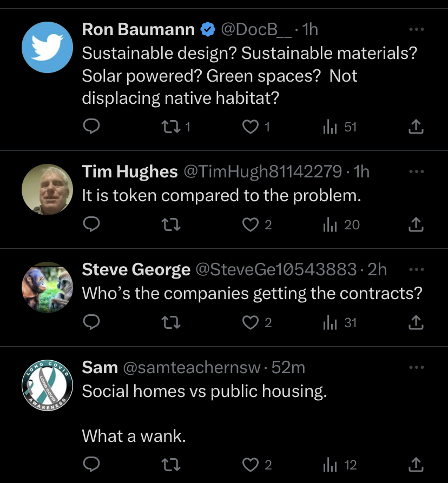Viewport: 448px width, 483px height.
Task: Tap Steve George's orangutan avatar
Action: coord(47,287)
